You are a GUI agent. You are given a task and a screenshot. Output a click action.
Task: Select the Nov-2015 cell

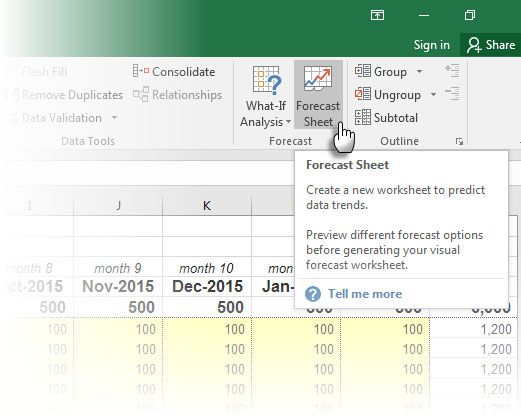(x=118, y=287)
